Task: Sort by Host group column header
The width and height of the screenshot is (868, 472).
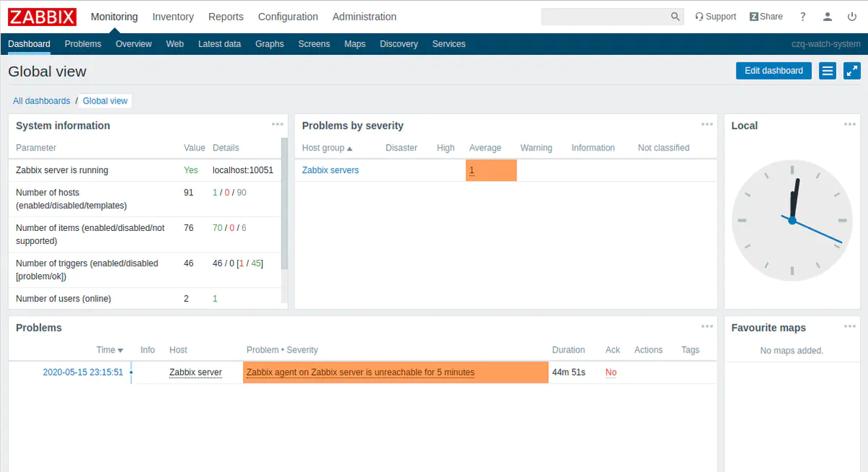Action: 327,148
